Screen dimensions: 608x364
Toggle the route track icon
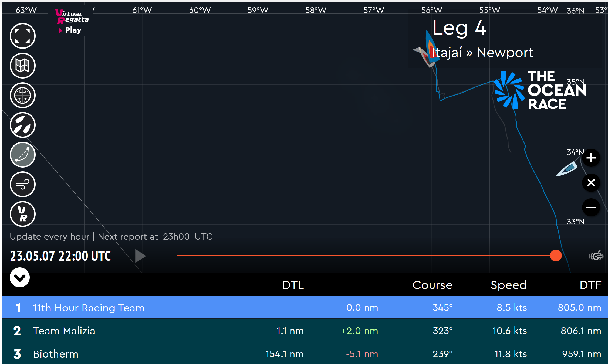23,155
